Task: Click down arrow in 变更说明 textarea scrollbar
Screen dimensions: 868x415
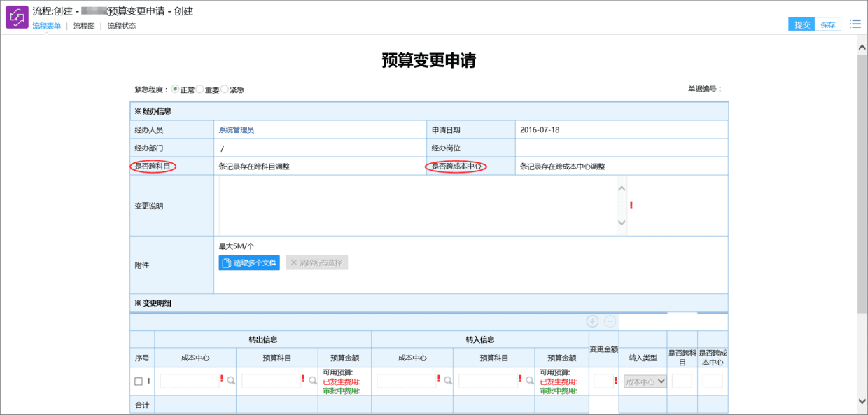Action: click(x=622, y=223)
